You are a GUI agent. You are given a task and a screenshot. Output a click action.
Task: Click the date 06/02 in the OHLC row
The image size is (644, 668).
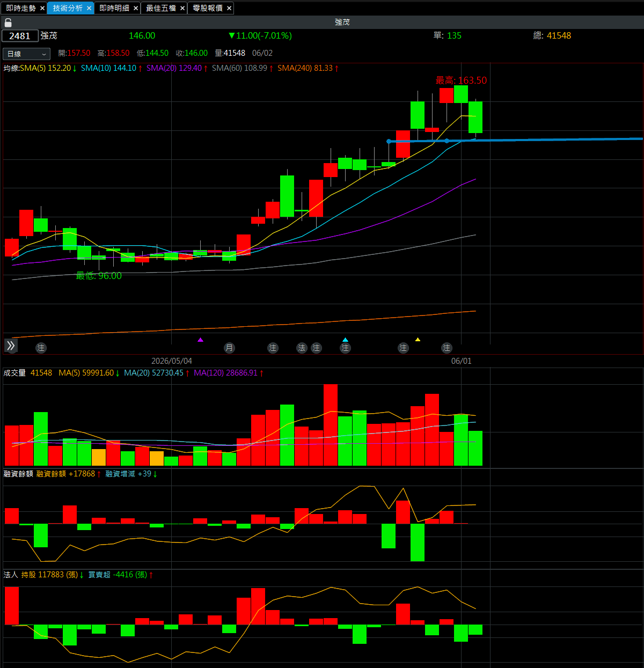coord(262,53)
